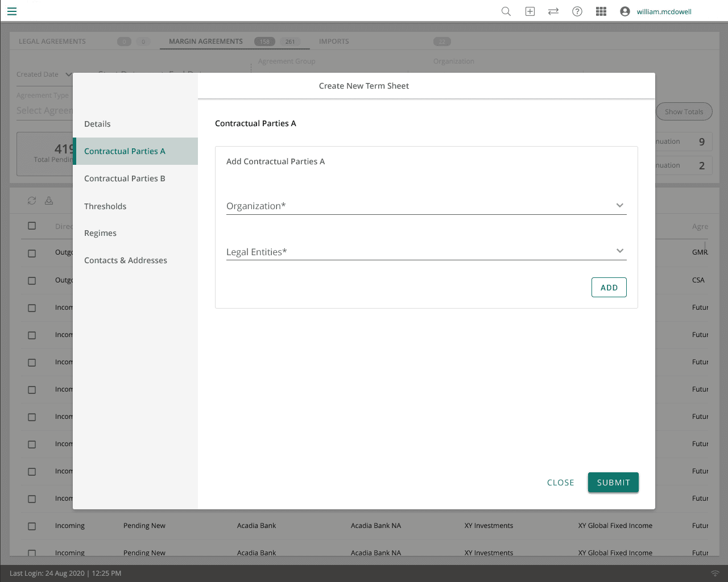Open the Created Date dropdown
Viewport: 728px width, 582px height.
[68, 74]
